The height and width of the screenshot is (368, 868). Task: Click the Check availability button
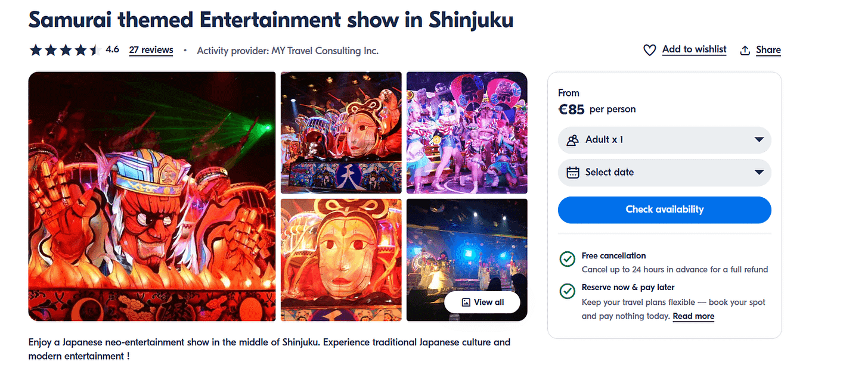pyautogui.click(x=665, y=210)
